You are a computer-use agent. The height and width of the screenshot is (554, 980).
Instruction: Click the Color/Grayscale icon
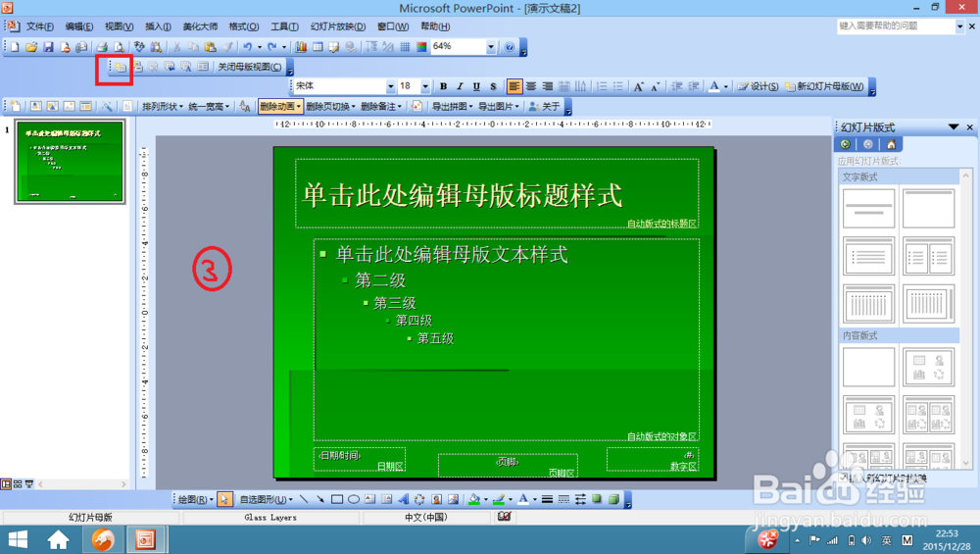point(421,47)
